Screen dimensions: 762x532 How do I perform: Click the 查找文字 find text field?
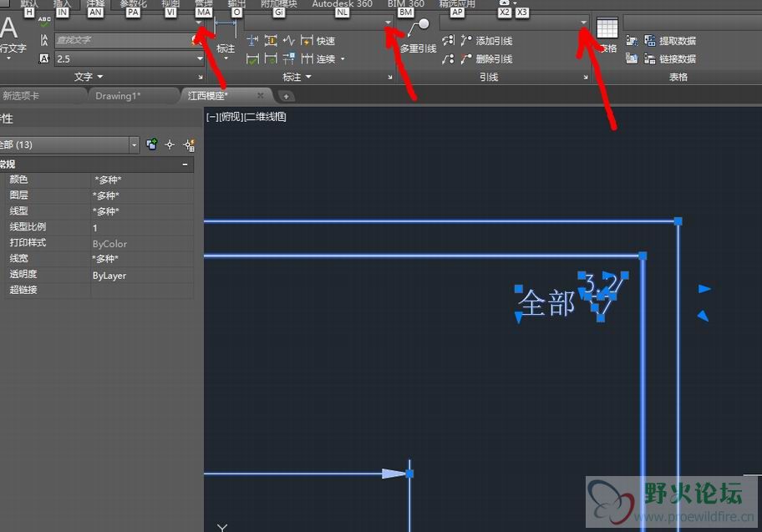click(124, 40)
